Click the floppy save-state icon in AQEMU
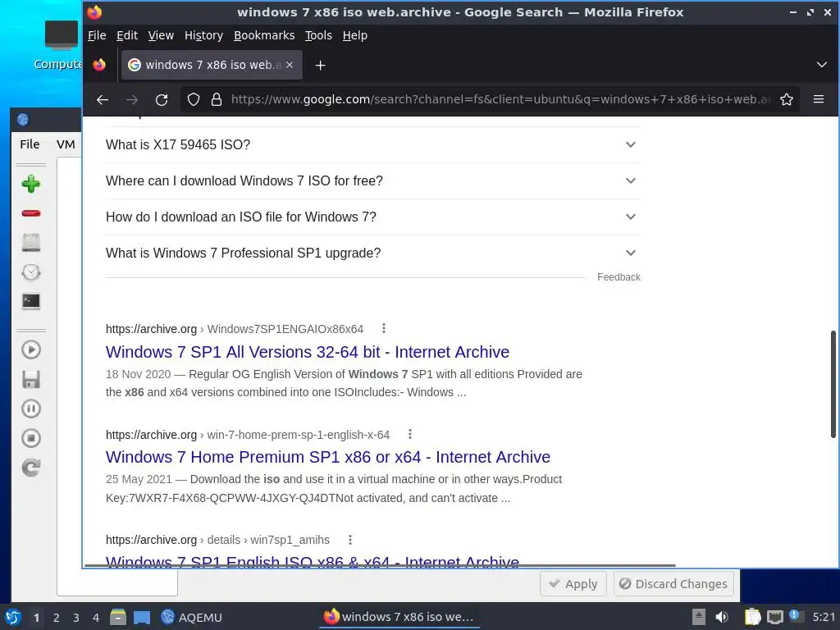The height and width of the screenshot is (630, 840). [31, 379]
